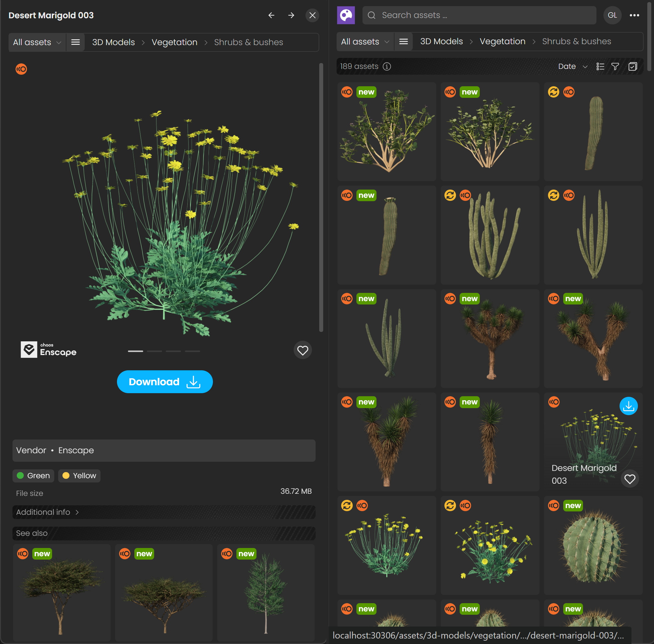Click the Download button
The image size is (654, 644).
tap(164, 382)
